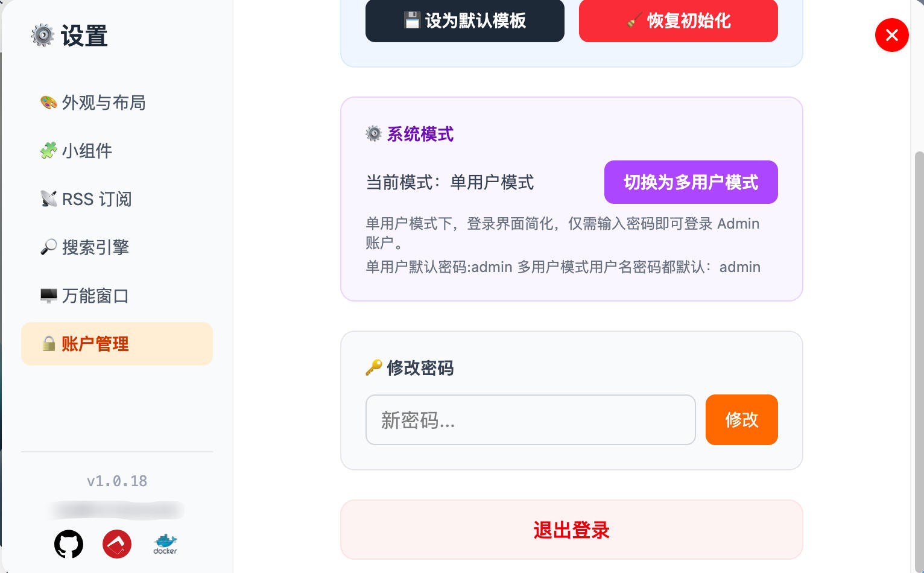This screenshot has height=573, width=924.
Task: Click the gear icon beside 设置 title
Action: [x=42, y=36]
